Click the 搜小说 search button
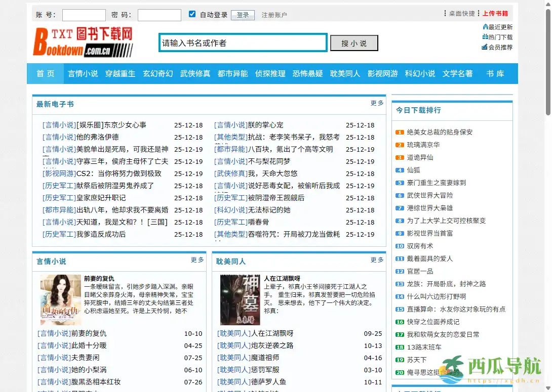The height and width of the screenshot is (392, 552). (354, 43)
